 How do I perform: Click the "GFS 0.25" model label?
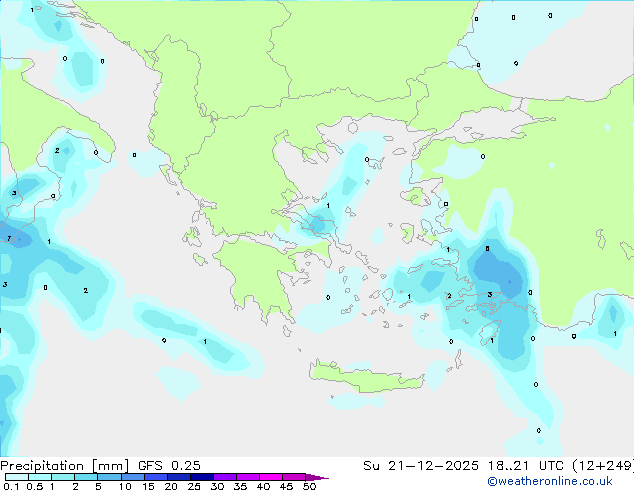coord(169,466)
